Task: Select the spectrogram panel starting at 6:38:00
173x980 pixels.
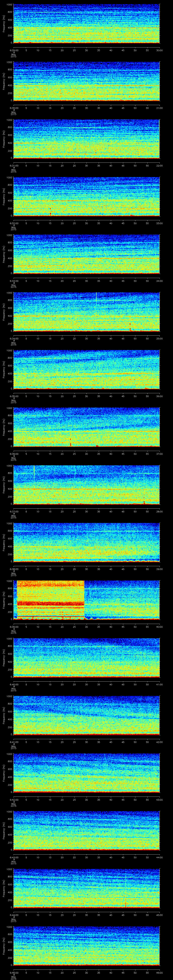Action: pos(86,543)
